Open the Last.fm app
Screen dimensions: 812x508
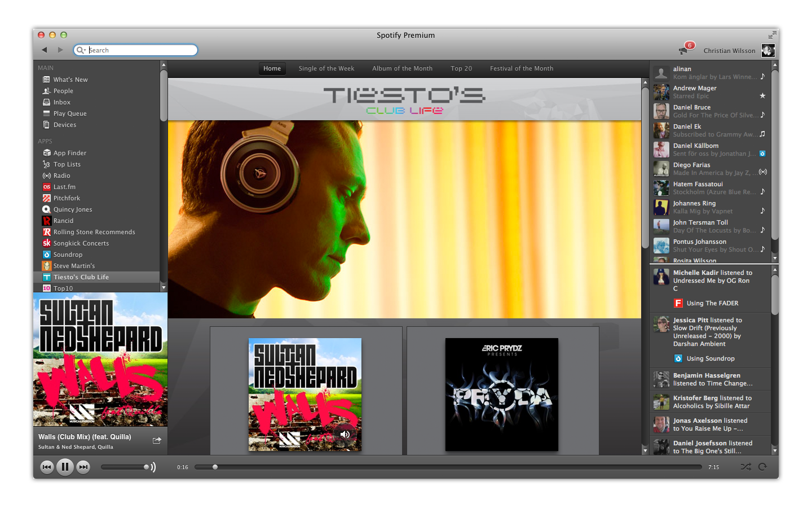pos(59,187)
